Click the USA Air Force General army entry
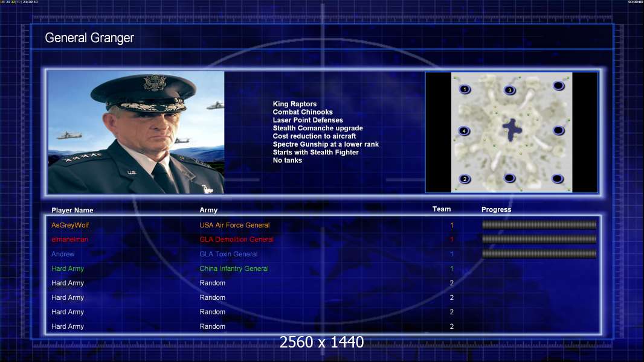This screenshot has height=362, width=644. 234,225
